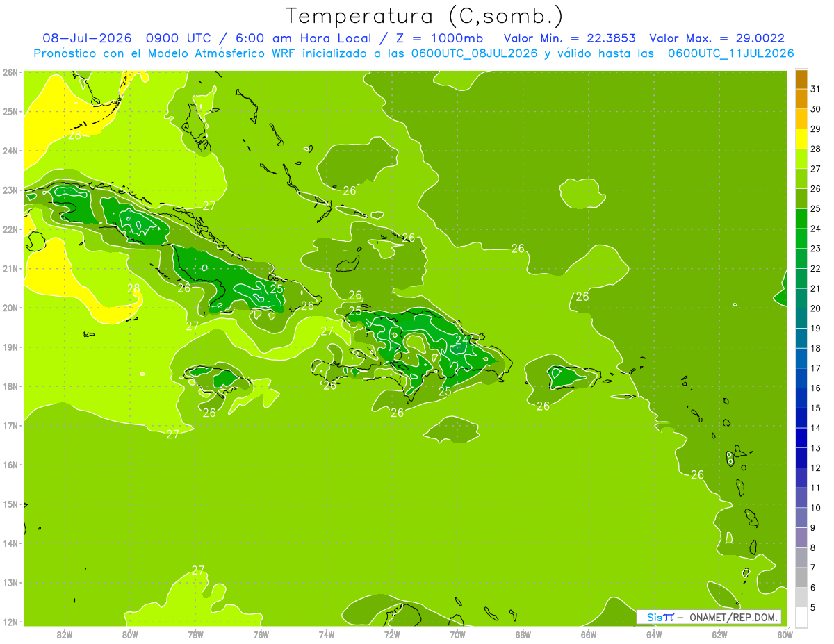The image size is (834, 644).
Task: Click the 20N latitude axis label
Action: click(10, 308)
